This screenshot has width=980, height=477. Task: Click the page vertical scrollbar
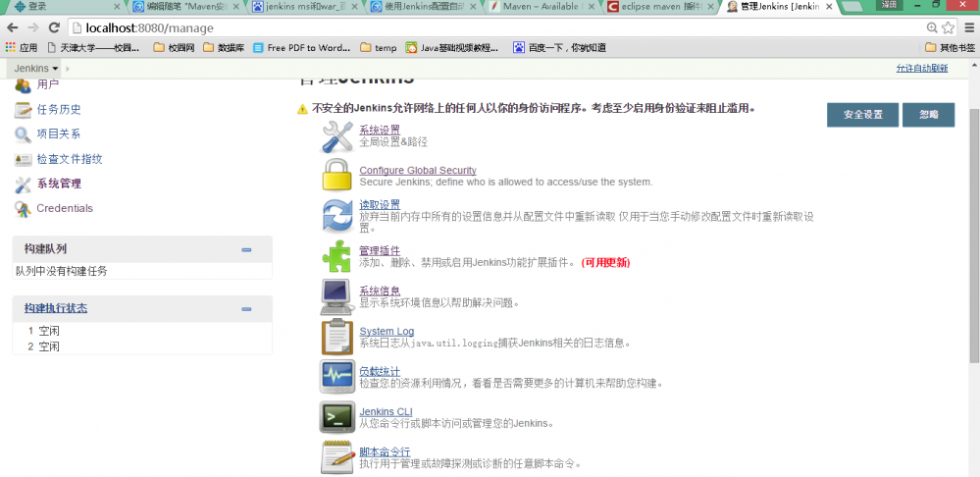(974, 235)
